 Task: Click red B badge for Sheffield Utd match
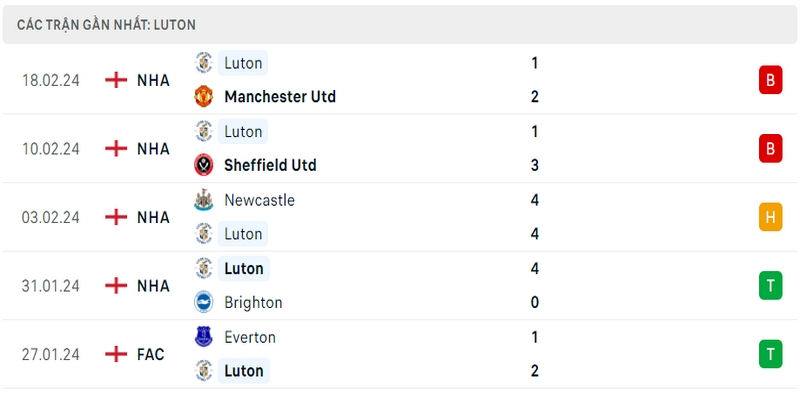click(x=770, y=148)
